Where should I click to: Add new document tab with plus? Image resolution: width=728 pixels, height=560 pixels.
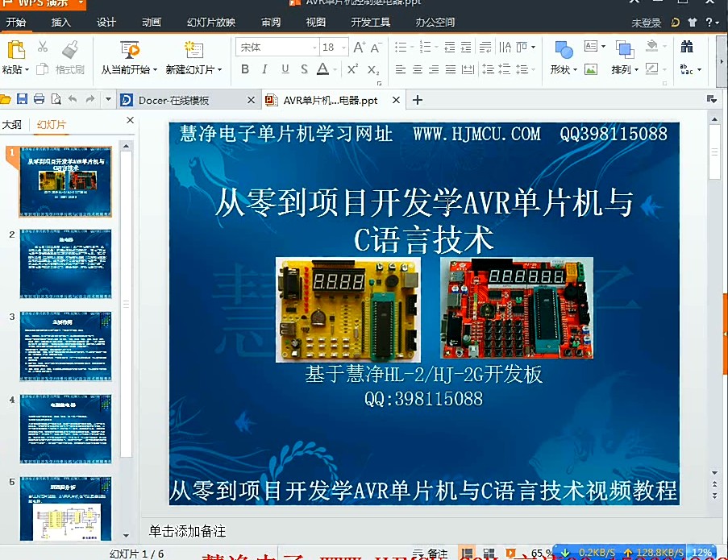[x=418, y=100]
